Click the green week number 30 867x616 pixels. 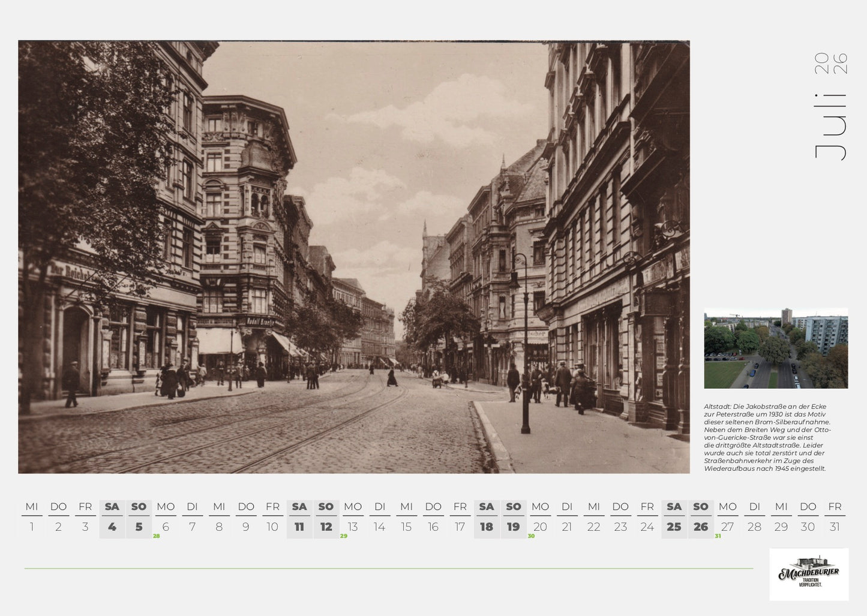(530, 537)
